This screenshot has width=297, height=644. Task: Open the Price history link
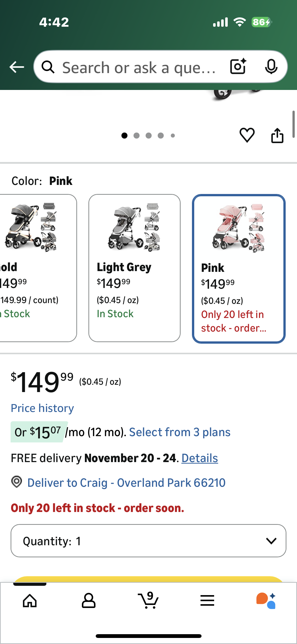[42, 408]
